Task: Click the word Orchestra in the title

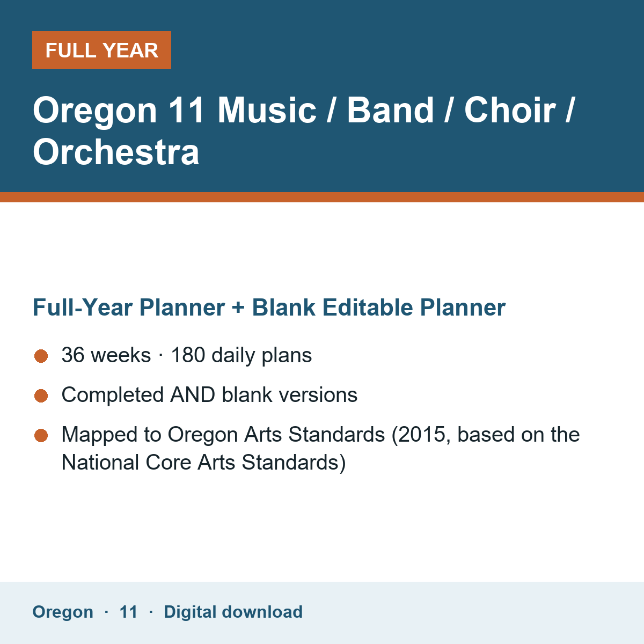Action: 116,152
